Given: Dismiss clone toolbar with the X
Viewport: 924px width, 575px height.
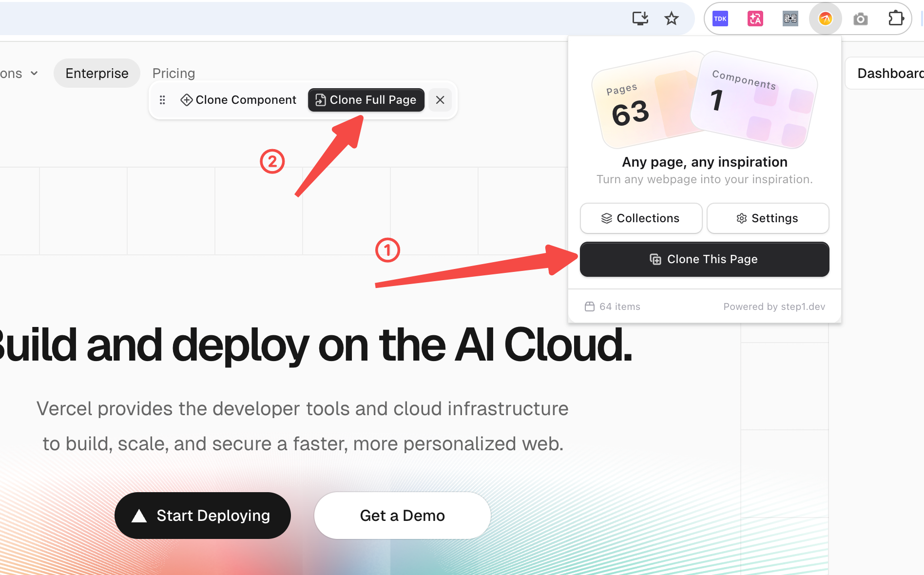Looking at the screenshot, I should pos(440,100).
